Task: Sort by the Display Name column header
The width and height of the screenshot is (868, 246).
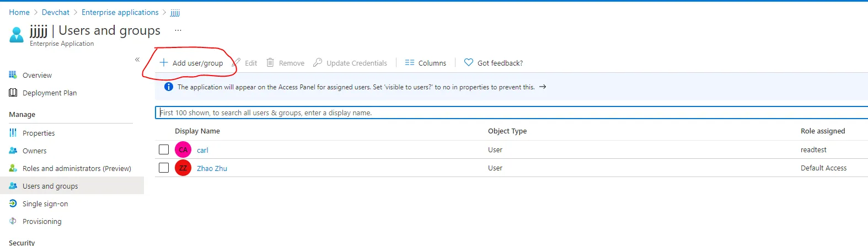Action: [197, 131]
